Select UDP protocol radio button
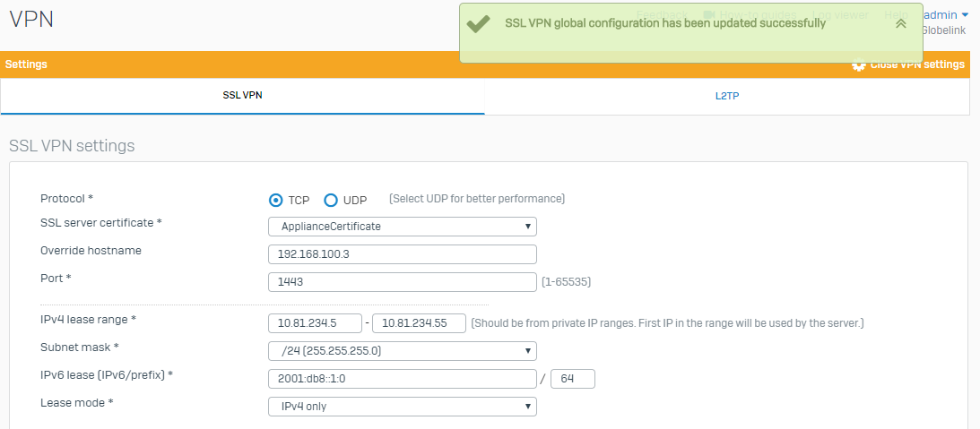980x429 pixels. point(331,200)
